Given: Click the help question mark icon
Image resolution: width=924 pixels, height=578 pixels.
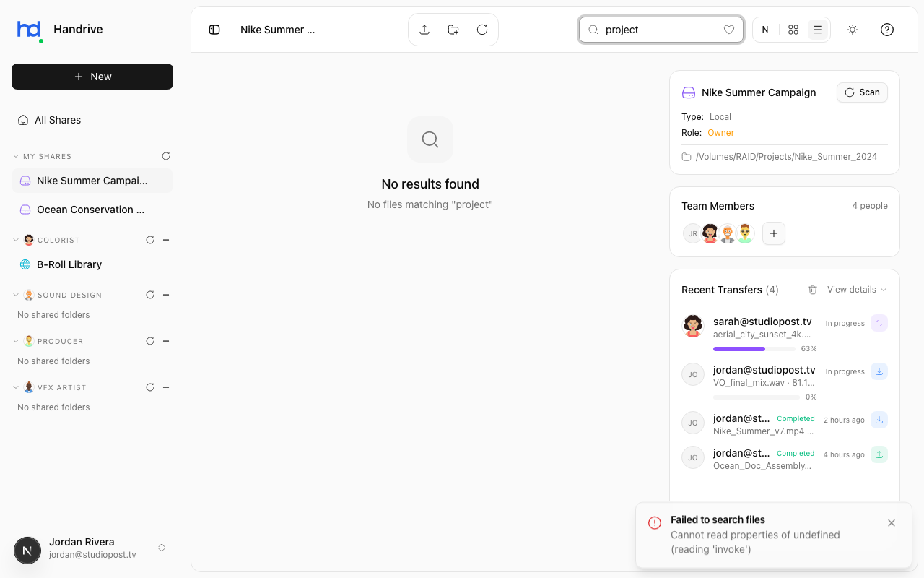Looking at the screenshot, I should (886, 30).
